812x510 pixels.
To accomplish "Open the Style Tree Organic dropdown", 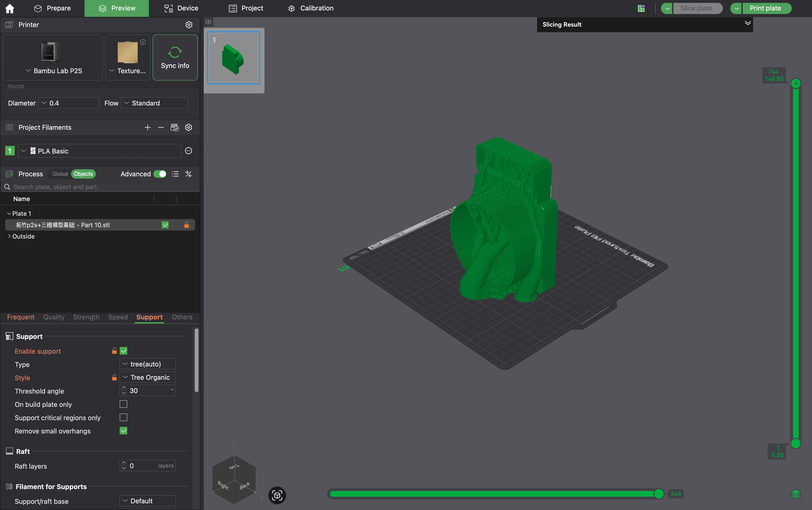I will (148, 377).
